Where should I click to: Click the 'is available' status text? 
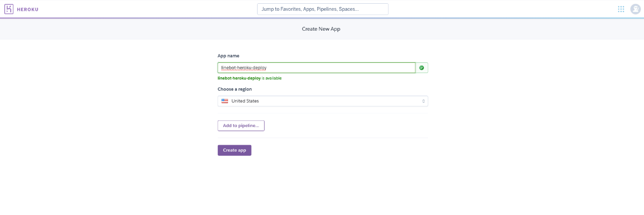[x=272, y=78]
